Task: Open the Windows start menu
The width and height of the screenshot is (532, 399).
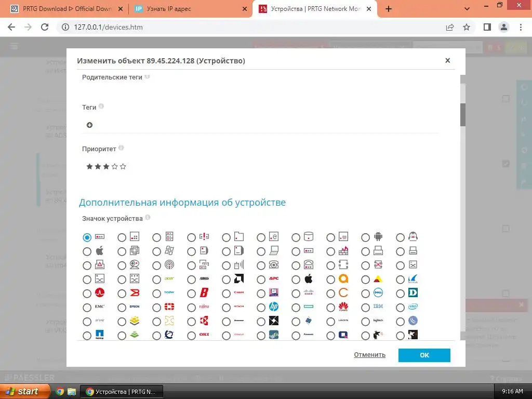Action: coord(24,392)
